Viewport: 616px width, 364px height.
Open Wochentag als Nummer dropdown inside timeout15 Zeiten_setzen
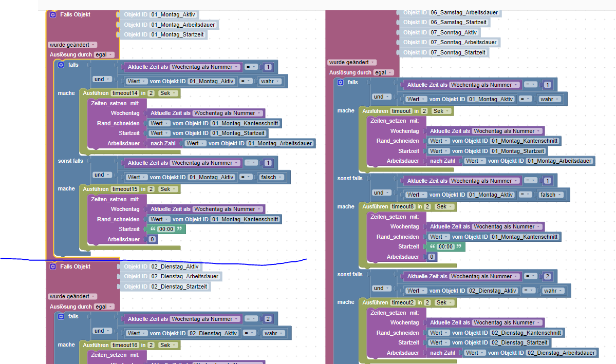coord(228,209)
